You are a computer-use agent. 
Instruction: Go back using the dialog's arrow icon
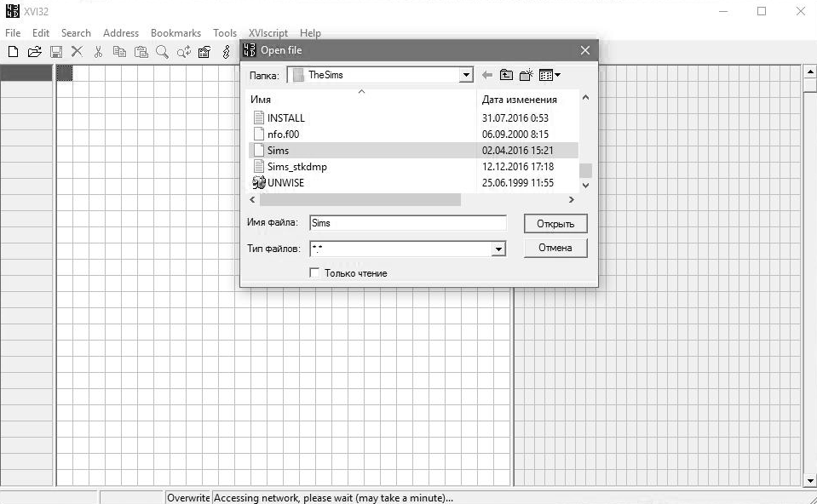click(x=487, y=75)
